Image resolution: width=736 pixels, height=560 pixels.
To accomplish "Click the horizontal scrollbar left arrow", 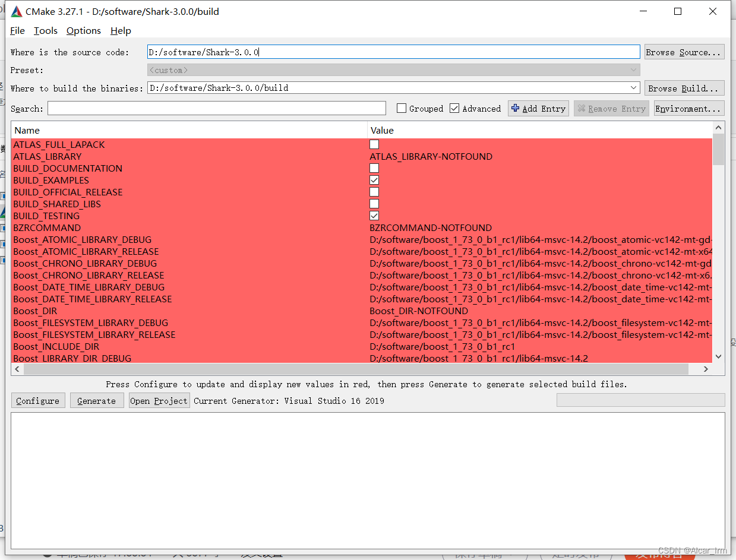I will [x=17, y=369].
